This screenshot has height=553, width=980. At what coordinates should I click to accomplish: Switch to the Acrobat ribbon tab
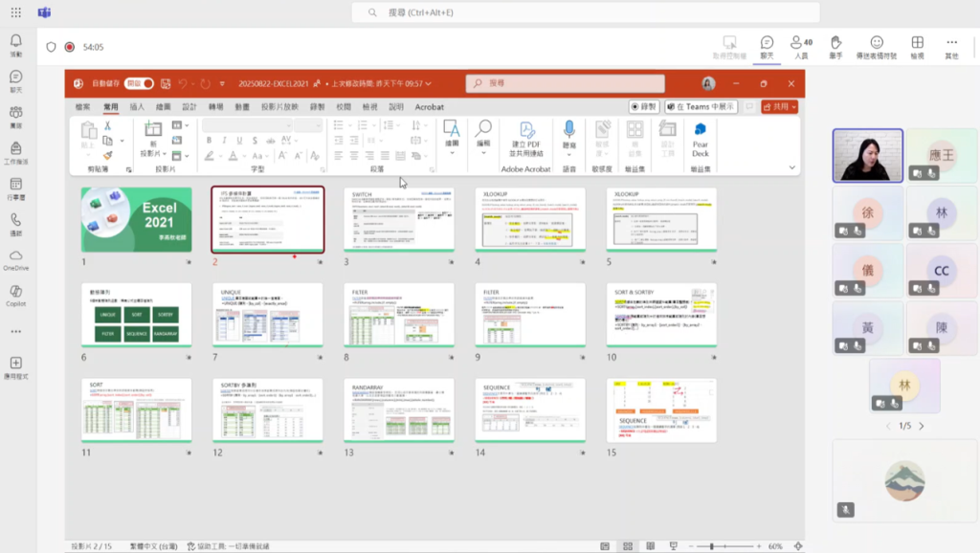point(429,107)
